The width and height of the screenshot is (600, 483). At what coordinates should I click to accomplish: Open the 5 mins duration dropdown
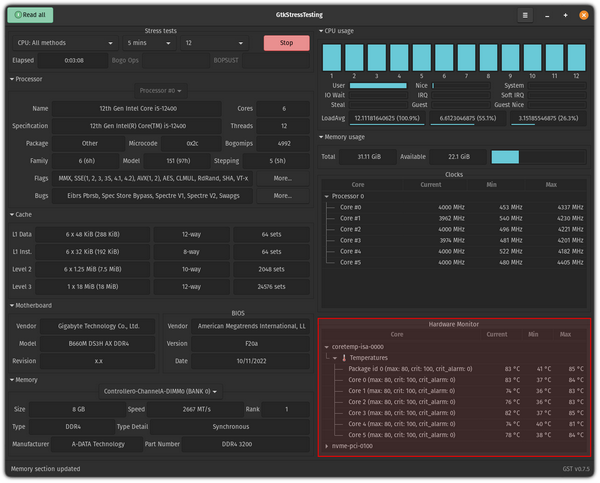click(148, 43)
